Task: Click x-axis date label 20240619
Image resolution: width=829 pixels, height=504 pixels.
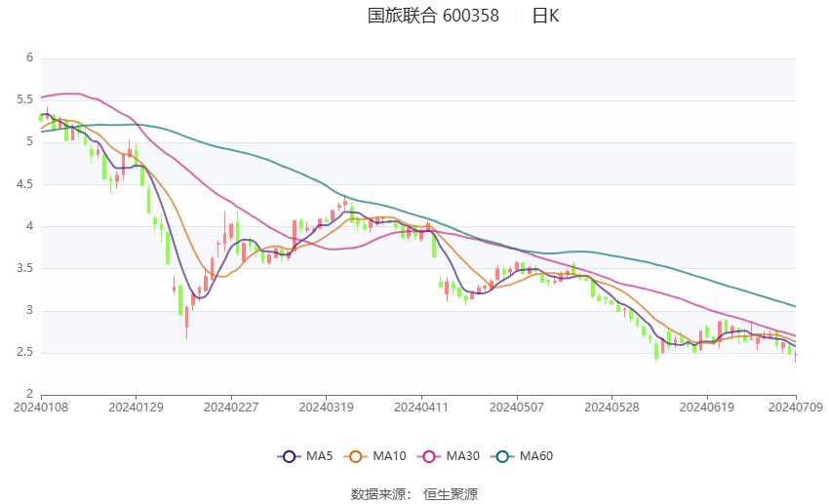Action: tap(707, 407)
